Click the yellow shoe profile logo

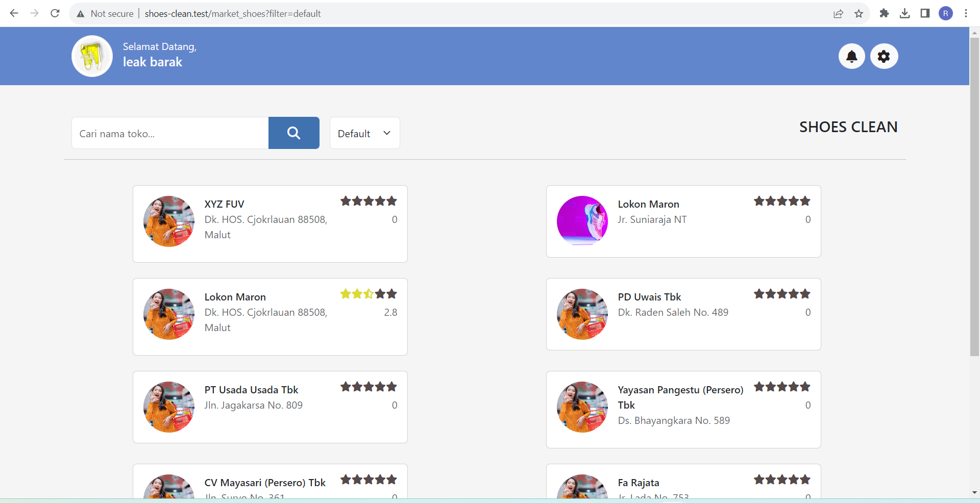pos(92,56)
